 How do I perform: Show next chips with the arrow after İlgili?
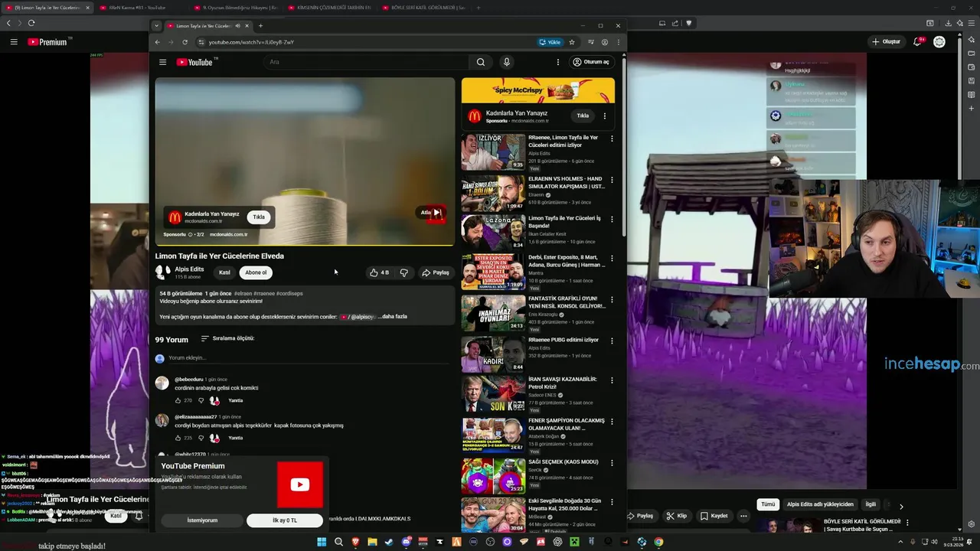coord(901,506)
